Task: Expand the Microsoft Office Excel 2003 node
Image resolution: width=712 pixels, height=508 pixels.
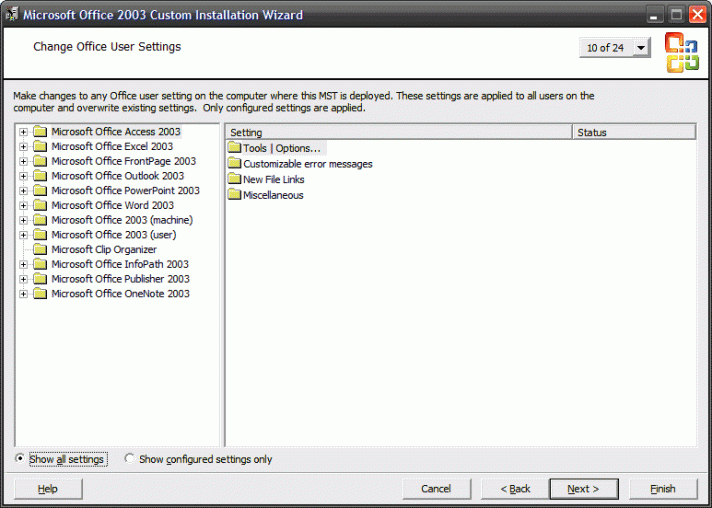Action: click(23, 147)
